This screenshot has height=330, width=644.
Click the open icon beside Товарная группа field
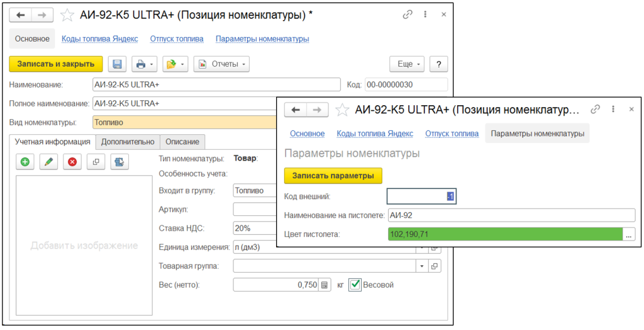click(x=434, y=266)
